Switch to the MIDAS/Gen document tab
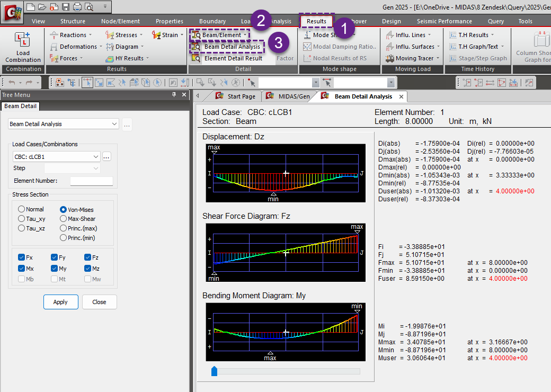 [289, 96]
